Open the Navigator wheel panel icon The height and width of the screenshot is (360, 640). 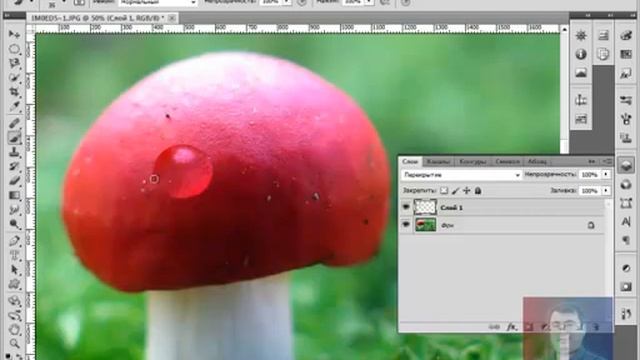click(x=581, y=35)
